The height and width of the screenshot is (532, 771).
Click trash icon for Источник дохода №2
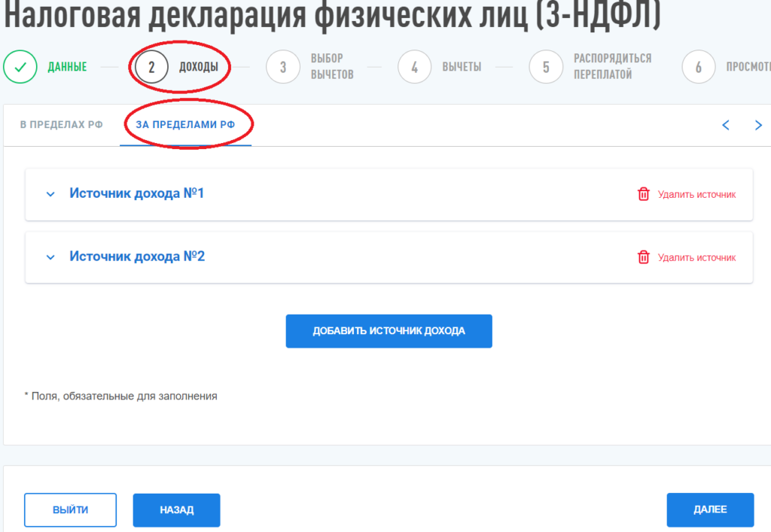pos(644,257)
